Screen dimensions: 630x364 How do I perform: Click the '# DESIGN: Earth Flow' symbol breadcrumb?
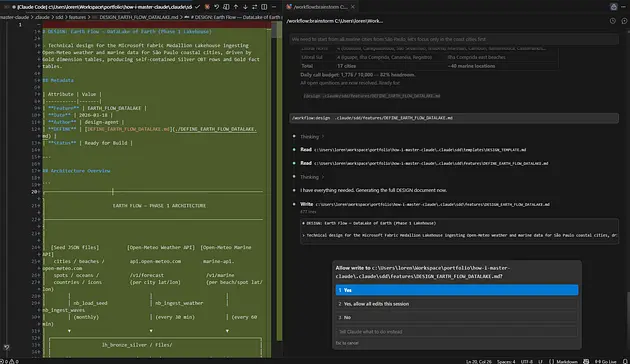click(x=236, y=17)
